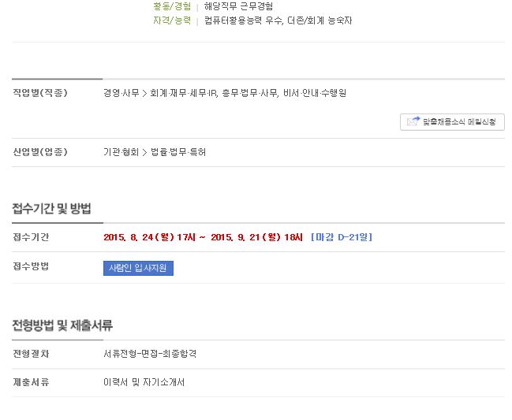Open the 법률·법무·특허 industry link

point(178,152)
